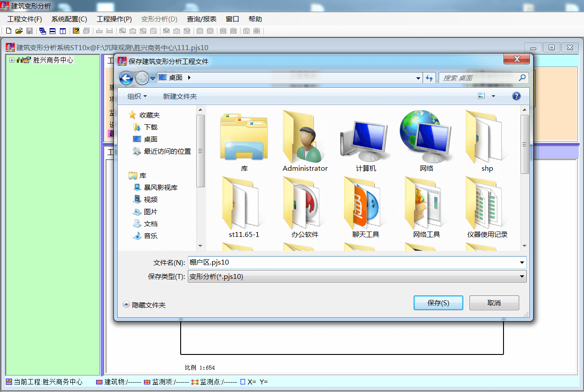The height and width of the screenshot is (392, 584).
Task: Click the new project file icon
Action: pyautogui.click(x=8, y=31)
